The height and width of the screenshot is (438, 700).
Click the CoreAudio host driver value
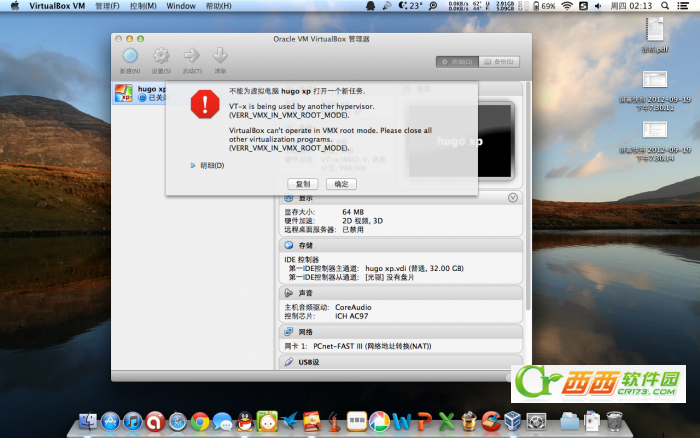(x=353, y=307)
